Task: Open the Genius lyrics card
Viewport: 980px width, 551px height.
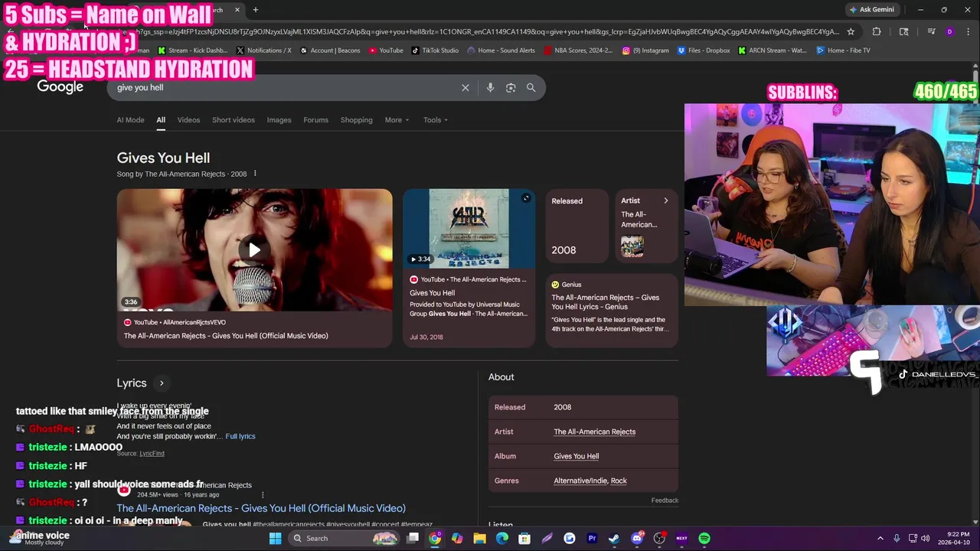Action: click(x=612, y=310)
